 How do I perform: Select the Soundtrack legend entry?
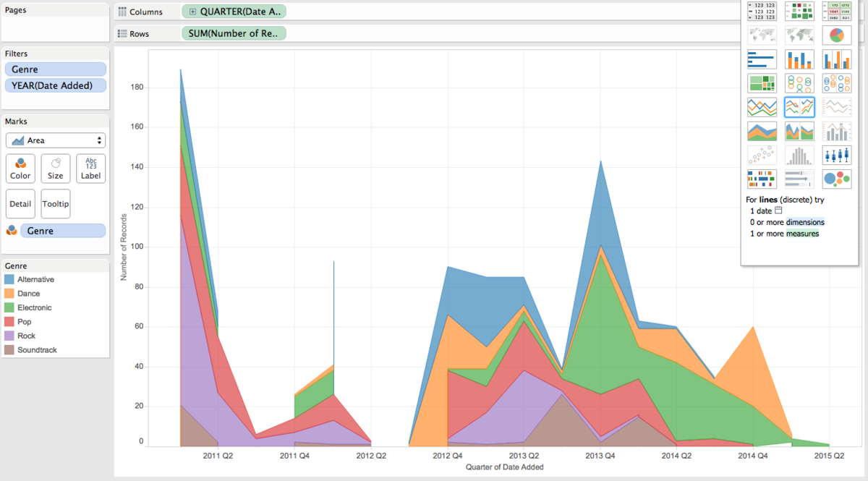[x=37, y=350]
